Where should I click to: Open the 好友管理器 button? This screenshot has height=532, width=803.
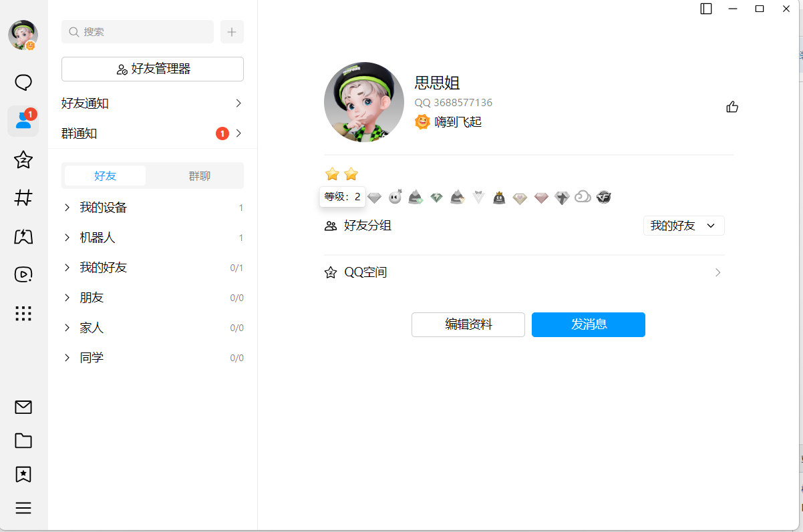coord(152,69)
